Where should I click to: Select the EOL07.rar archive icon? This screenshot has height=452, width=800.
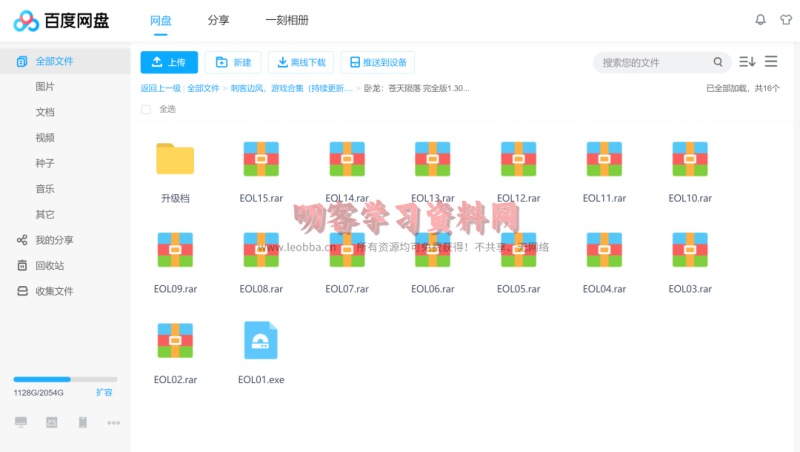point(347,249)
